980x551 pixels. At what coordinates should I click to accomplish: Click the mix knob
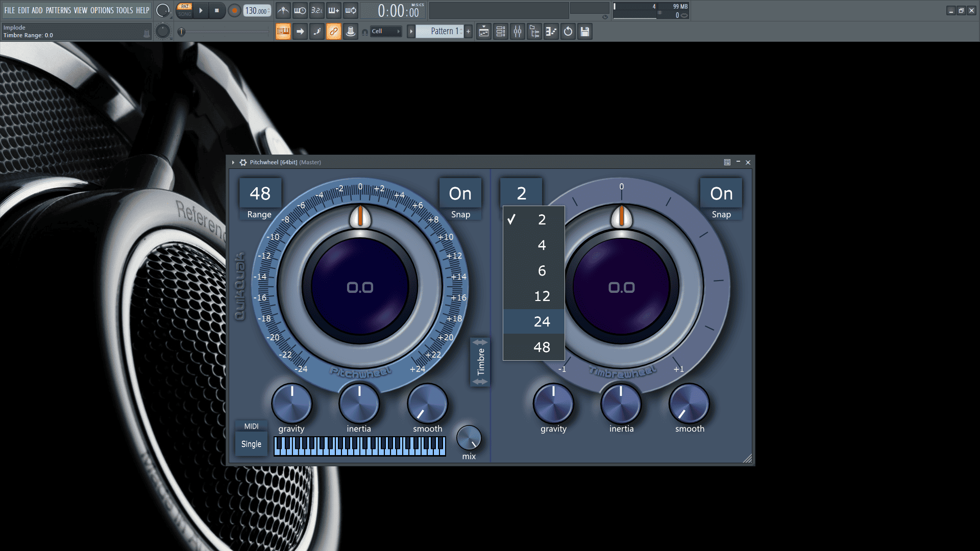coord(469,438)
